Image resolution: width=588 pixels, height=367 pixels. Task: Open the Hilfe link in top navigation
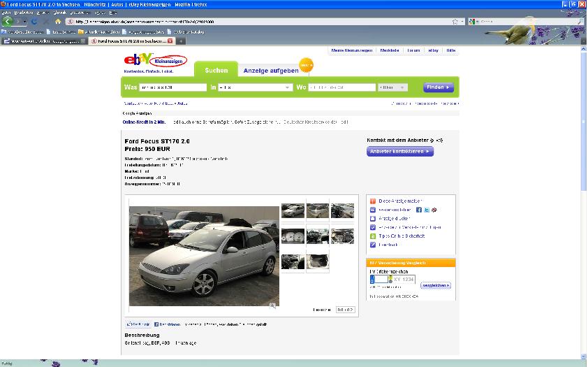pyautogui.click(x=450, y=50)
